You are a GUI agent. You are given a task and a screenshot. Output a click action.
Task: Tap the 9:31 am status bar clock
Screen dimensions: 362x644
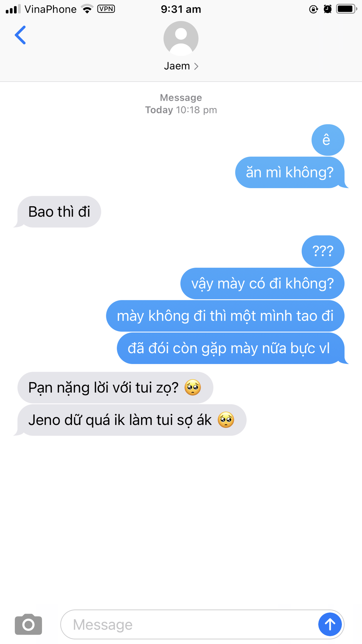click(x=181, y=9)
